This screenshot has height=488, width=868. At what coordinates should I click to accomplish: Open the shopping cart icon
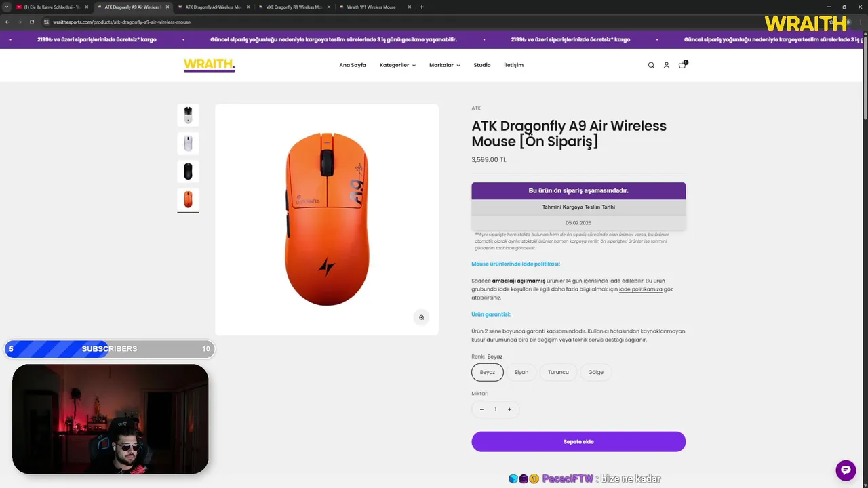click(x=682, y=65)
